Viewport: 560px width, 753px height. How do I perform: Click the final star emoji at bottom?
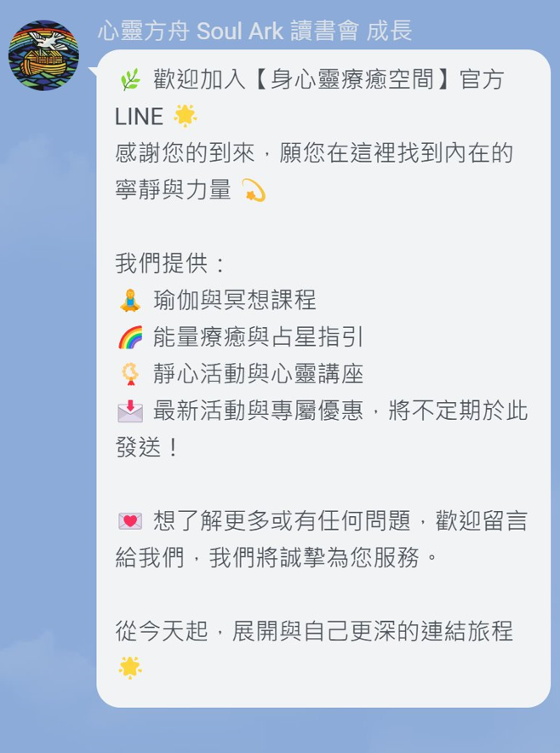[x=130, y=668]
